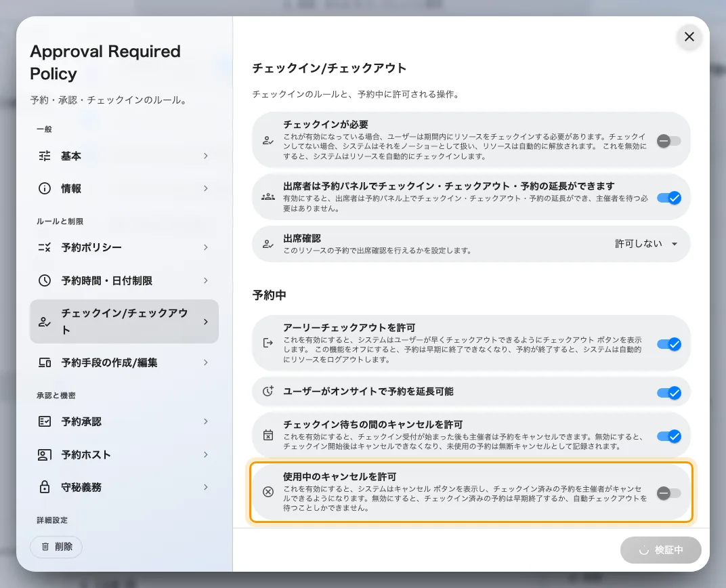Click the approval form icon beside 予約承認
Image resolution: width=726 pixels, height=588 pixels.
[45, 421]
